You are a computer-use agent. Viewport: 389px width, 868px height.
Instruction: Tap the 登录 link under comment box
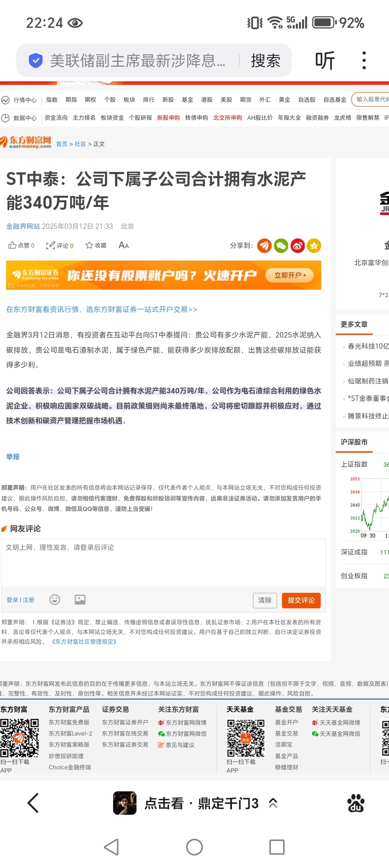(x=12, y=600)
